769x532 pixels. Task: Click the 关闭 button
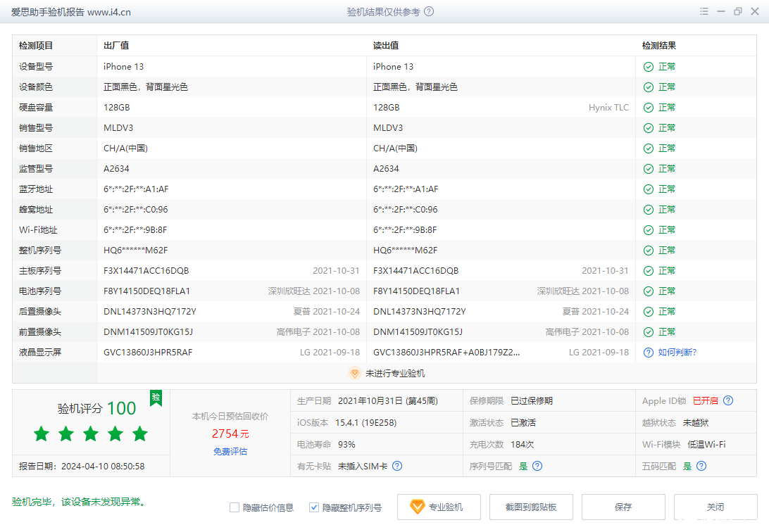(715, 507)
